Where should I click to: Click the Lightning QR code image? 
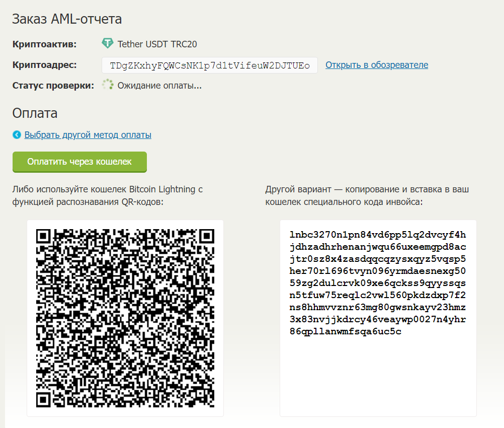click(125, 318)
